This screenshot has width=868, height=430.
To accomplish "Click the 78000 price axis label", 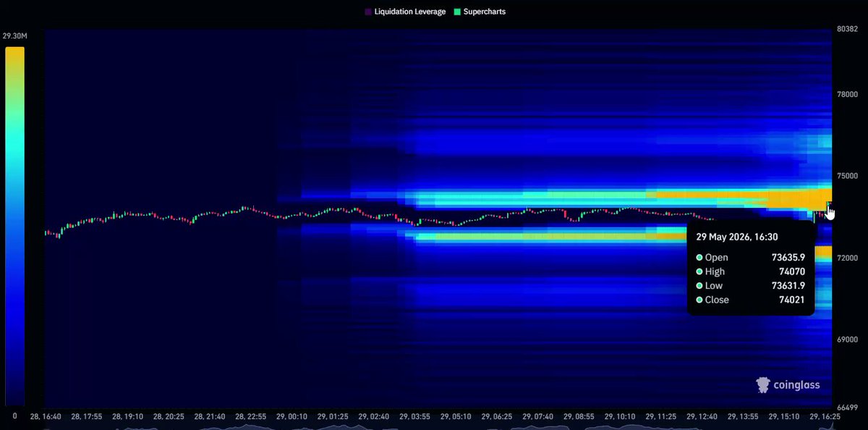I will tap(846, 94).
